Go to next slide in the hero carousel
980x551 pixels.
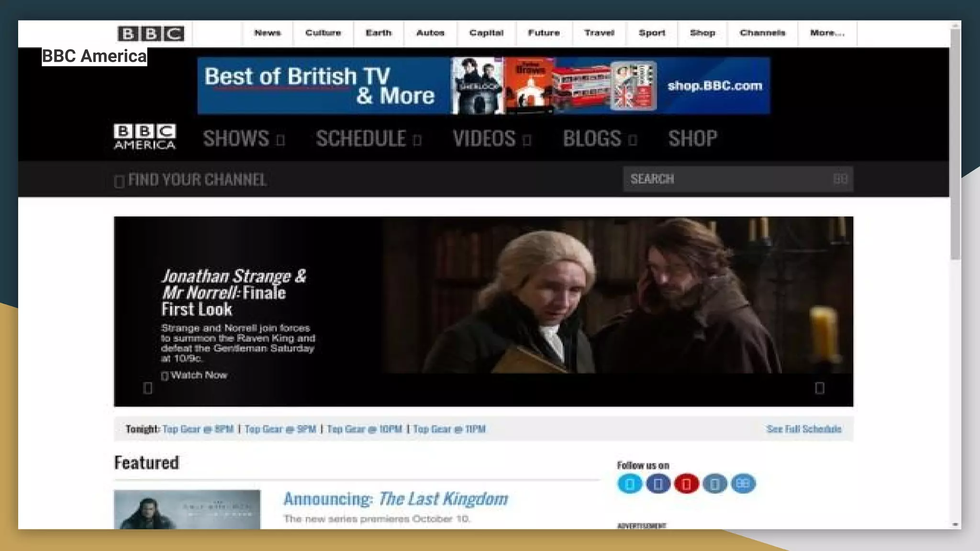coord(820,388)
